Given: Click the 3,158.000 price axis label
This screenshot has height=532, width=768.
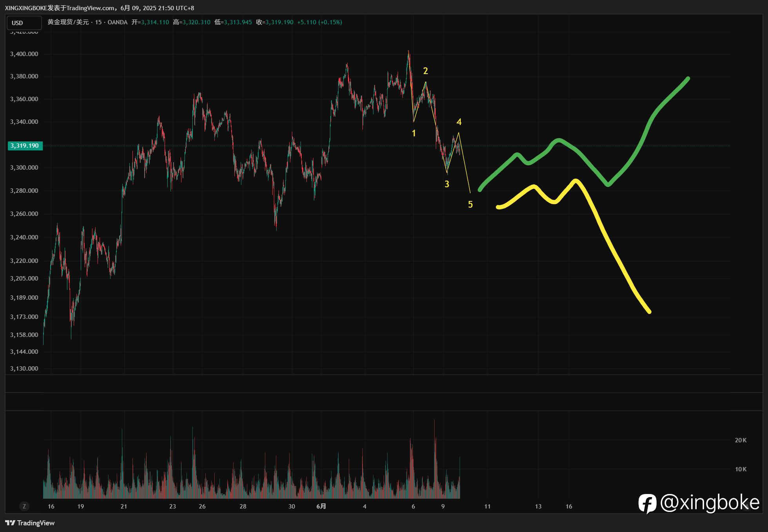Looking at the screenshot, I should pyautogui.click(x=24, y=335).
